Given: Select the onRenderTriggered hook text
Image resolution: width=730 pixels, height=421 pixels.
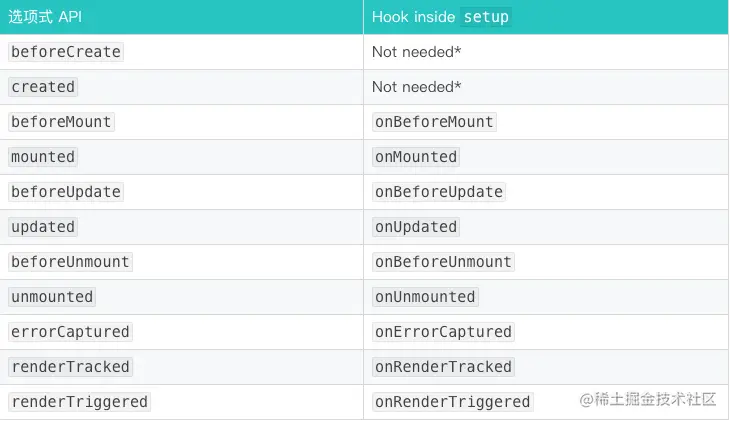Looking at the screenshot, I should [452, 402].
